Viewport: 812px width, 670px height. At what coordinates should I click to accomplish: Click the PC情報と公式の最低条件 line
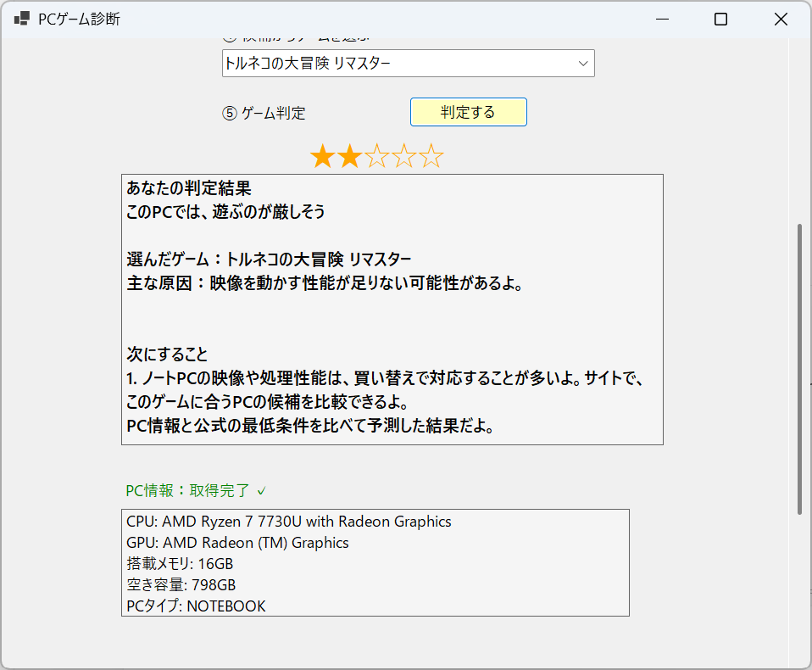point(310,426)
